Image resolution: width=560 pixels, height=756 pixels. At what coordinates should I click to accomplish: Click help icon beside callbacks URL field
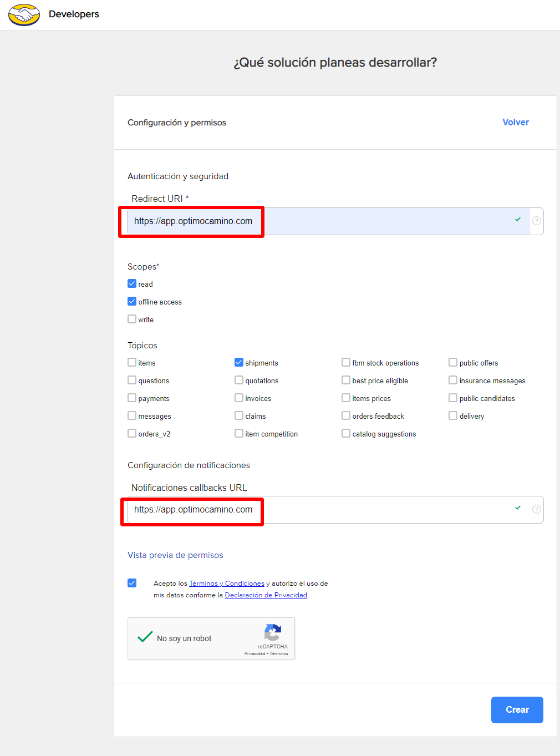click(x=536, y=509)
